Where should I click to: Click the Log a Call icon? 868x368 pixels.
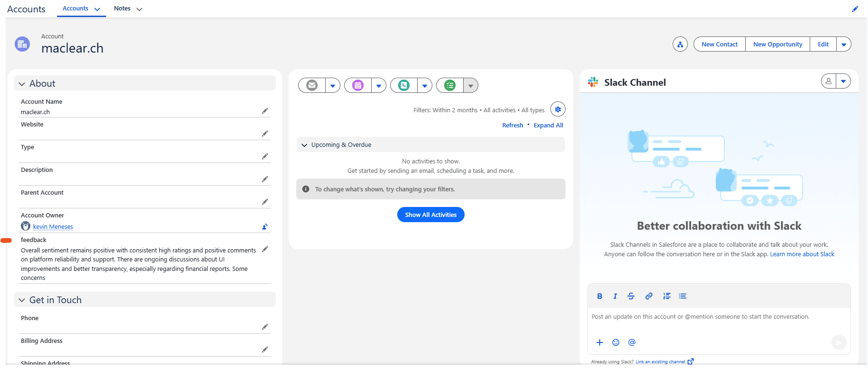[x=404, y=85]
